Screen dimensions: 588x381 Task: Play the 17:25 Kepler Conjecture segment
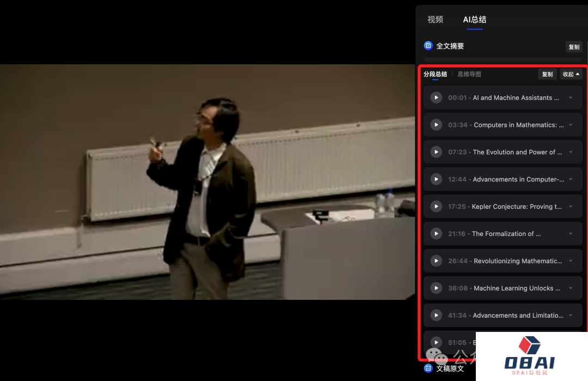pyautogui.click(x=436, y=207)
